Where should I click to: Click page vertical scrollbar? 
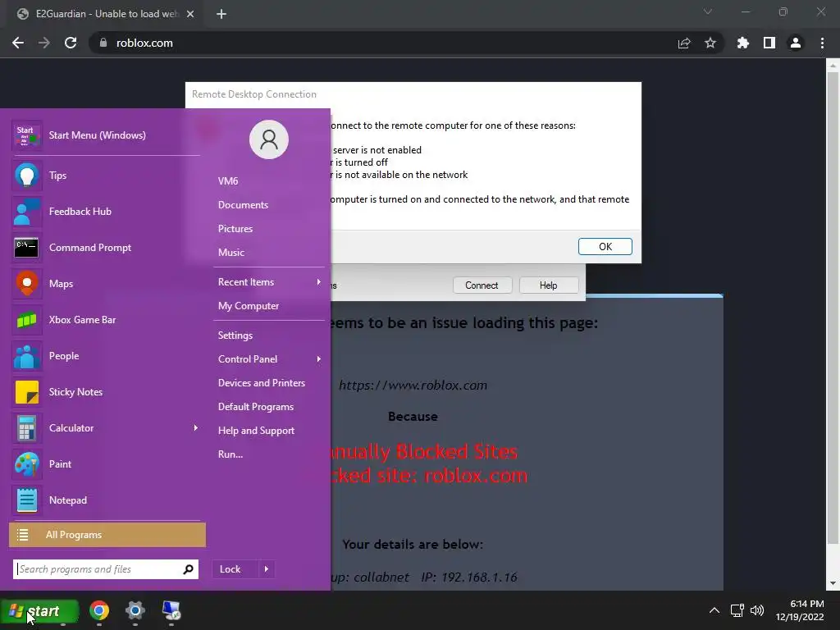click(833, 308)
